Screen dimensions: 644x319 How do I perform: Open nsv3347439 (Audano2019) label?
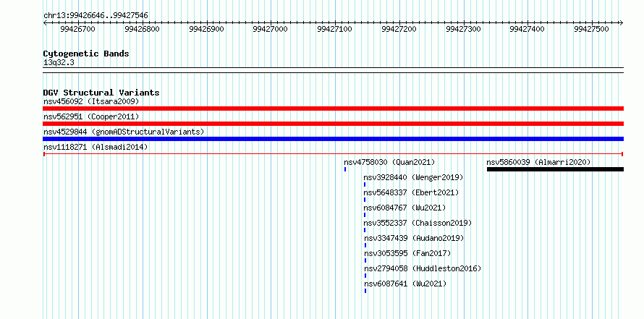pos(415,238)
